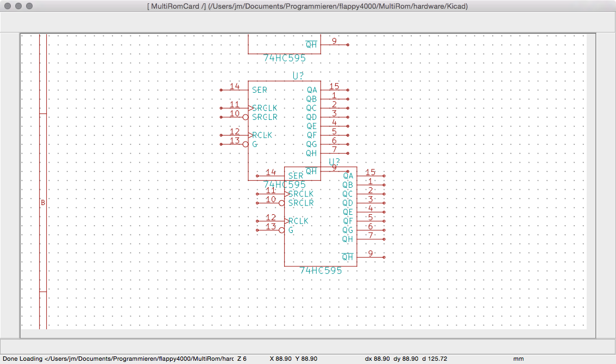Click the SRCLK label on the lower 74HC595
Viewport: 616px width, 364px height.
[301, 194]
